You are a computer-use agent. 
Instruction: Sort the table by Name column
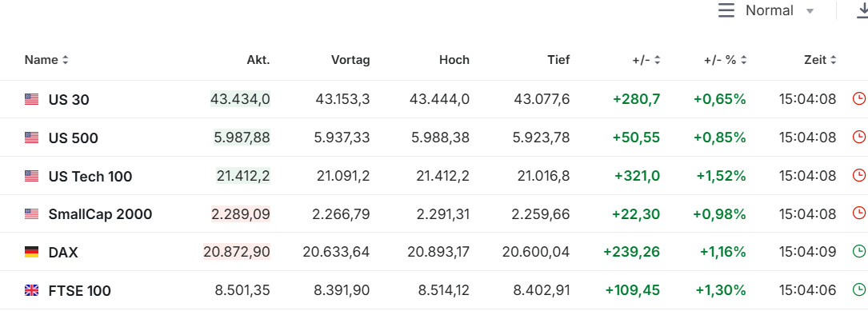click(x=46, y=60)
